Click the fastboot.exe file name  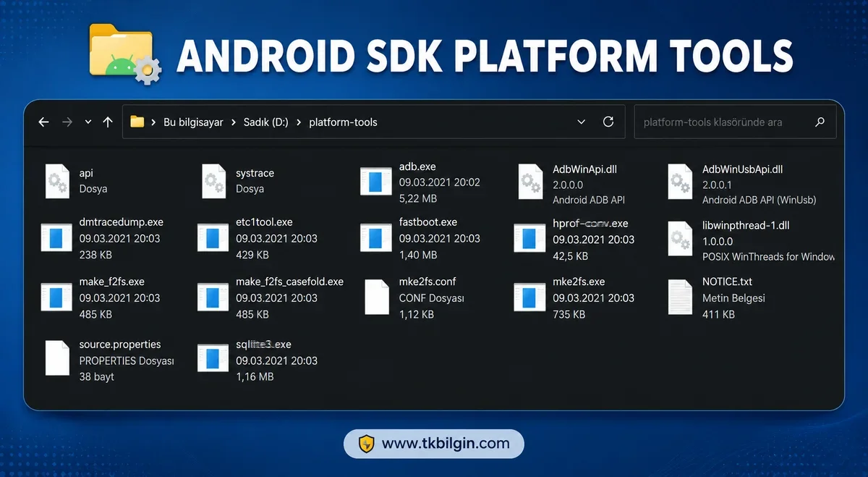pos(428,222)
